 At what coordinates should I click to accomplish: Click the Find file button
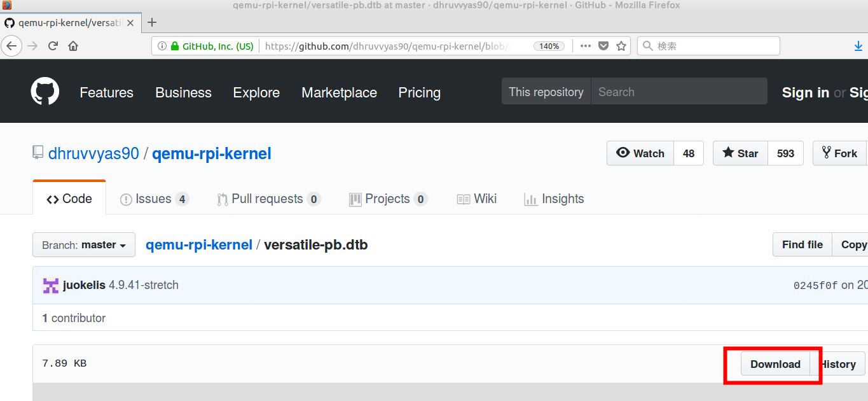(803, 244)
